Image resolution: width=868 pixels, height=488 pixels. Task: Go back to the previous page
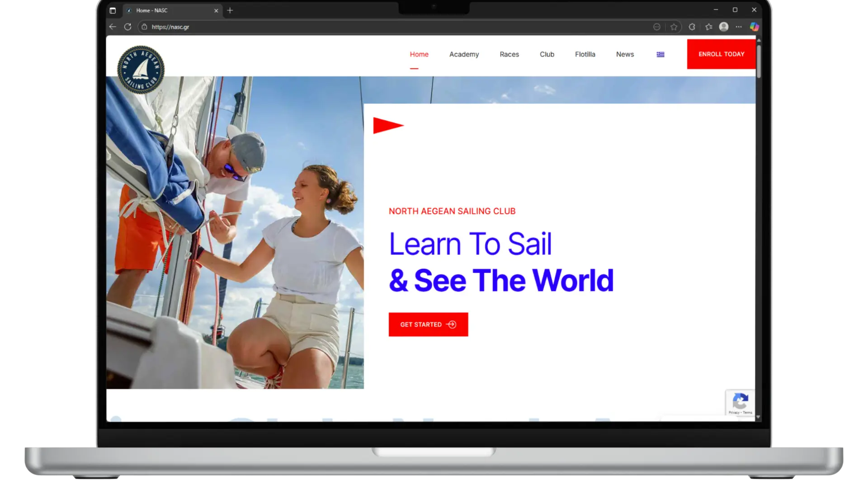(x=113, y=27)
